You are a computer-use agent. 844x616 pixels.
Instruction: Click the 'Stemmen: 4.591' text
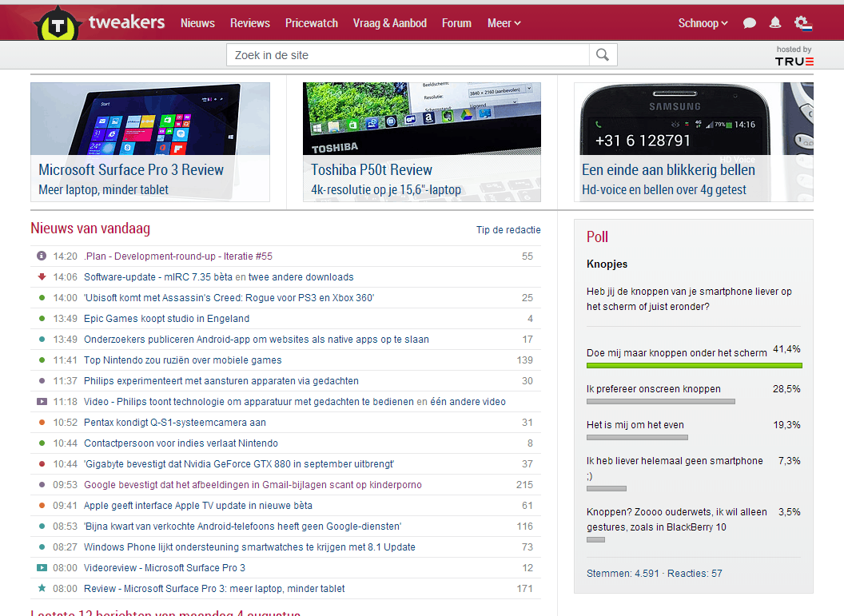point(623,574)
